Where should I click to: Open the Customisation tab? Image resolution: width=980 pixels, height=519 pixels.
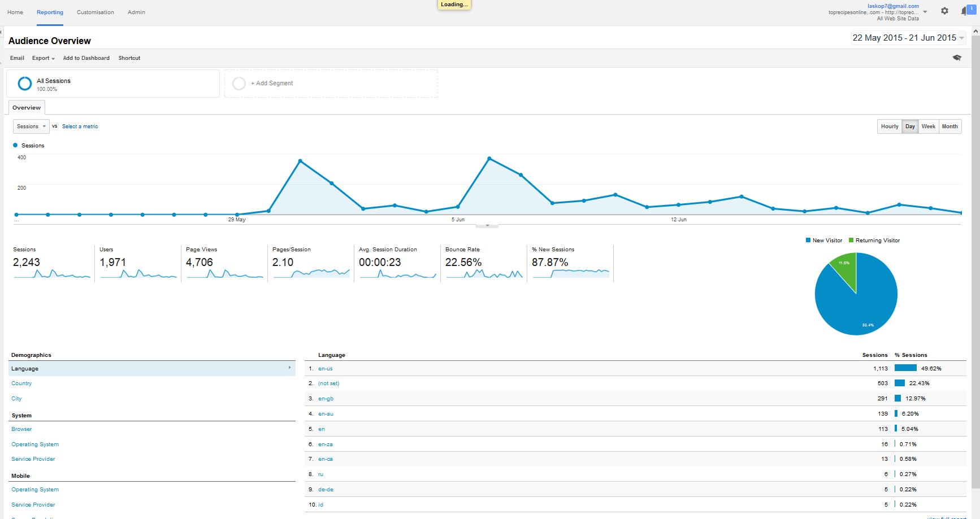tap(96, 12)
